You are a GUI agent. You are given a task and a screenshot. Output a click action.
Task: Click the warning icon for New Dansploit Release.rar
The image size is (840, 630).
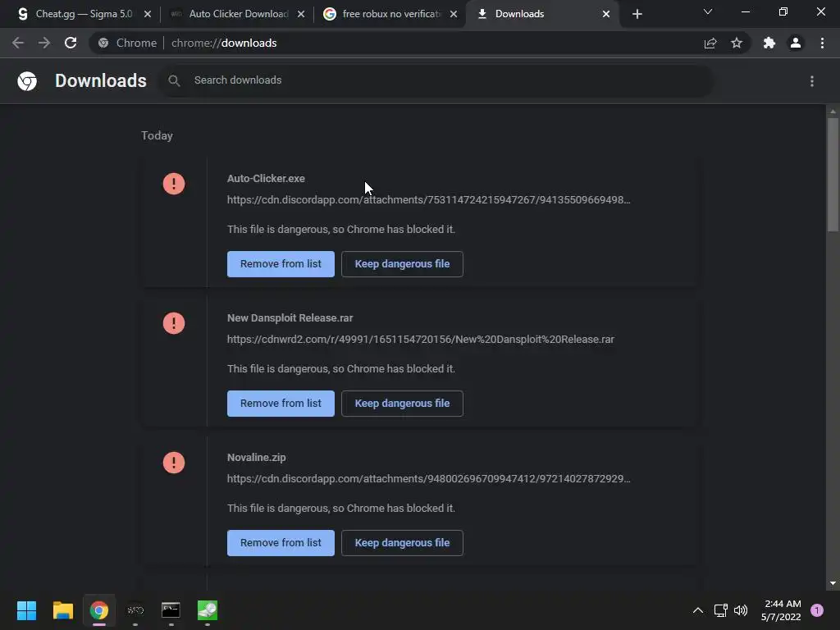[174, 323]
